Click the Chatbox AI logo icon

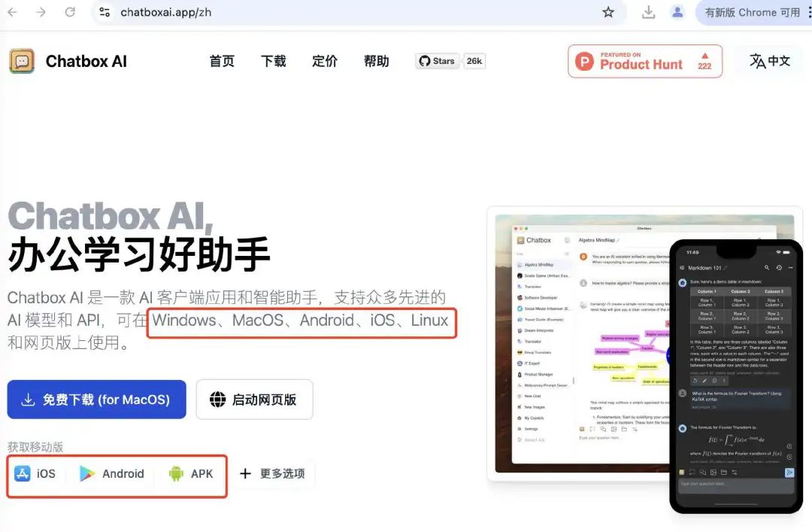pyautogui.click(x=22, y=61)
